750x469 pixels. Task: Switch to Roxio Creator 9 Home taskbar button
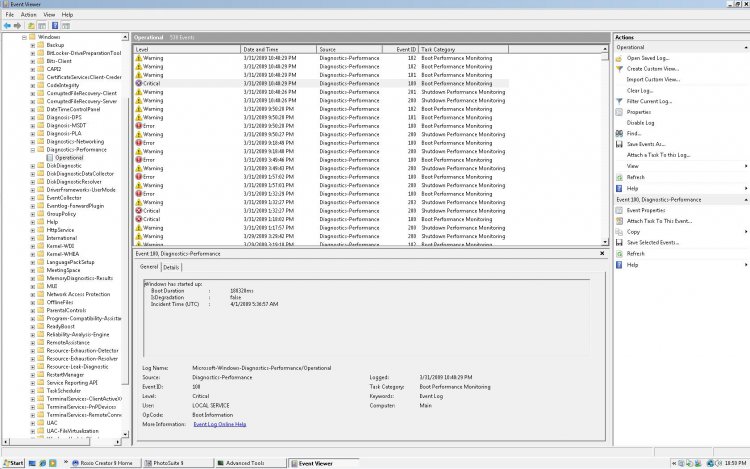(x=106, y=463)
